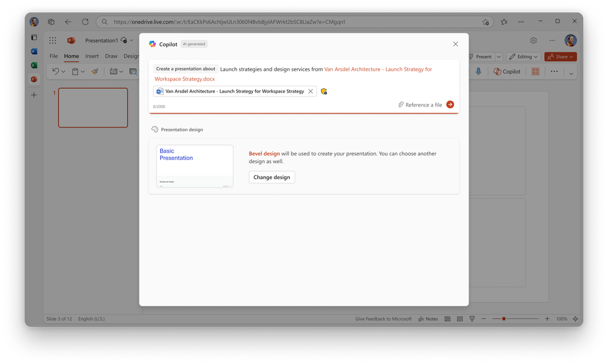Click Give Feedback to Microsoft
This screenshot has width=608, height=364.
pos(383,319)
